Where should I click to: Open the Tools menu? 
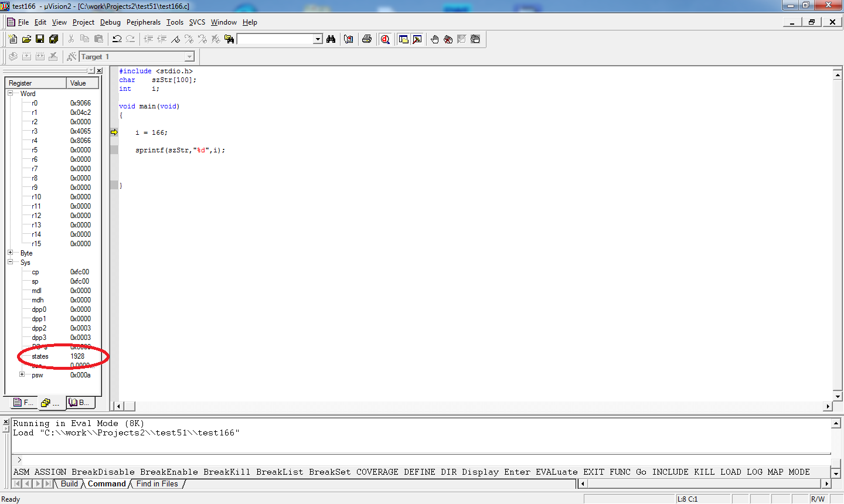point(175,22)
